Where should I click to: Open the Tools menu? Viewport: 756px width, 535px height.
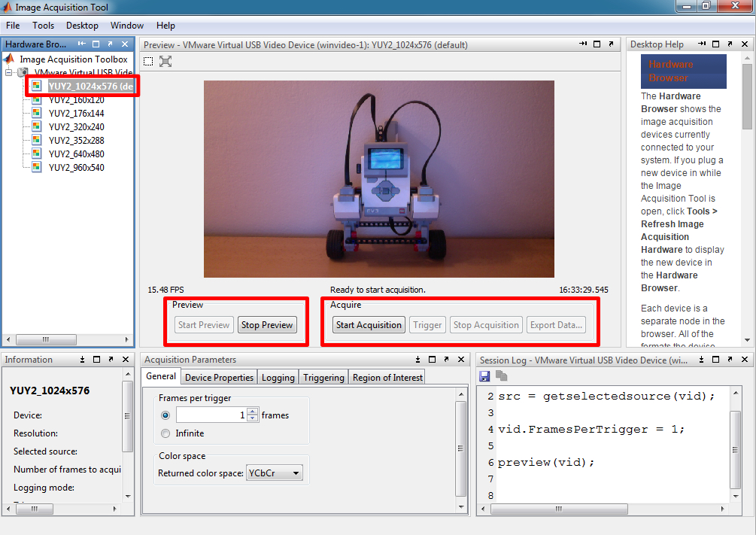(x=44, y=26)
